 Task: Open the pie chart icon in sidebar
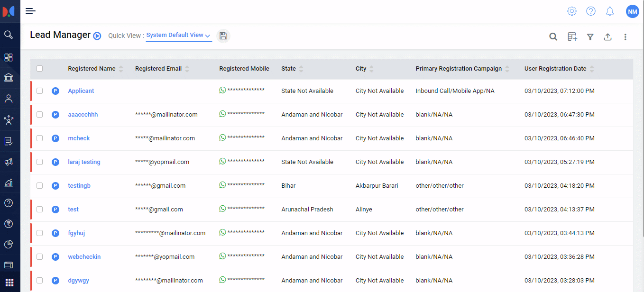[x=9, y=244]
